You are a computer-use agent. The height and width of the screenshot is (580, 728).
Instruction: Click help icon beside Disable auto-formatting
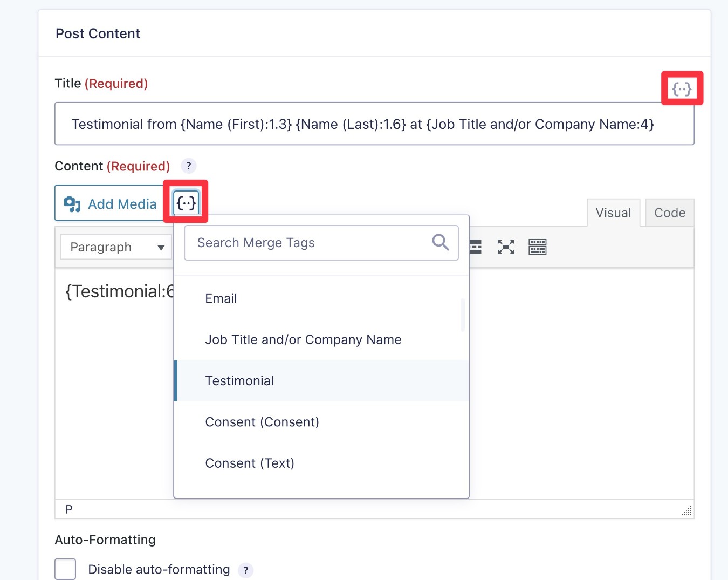pos(246,570)
